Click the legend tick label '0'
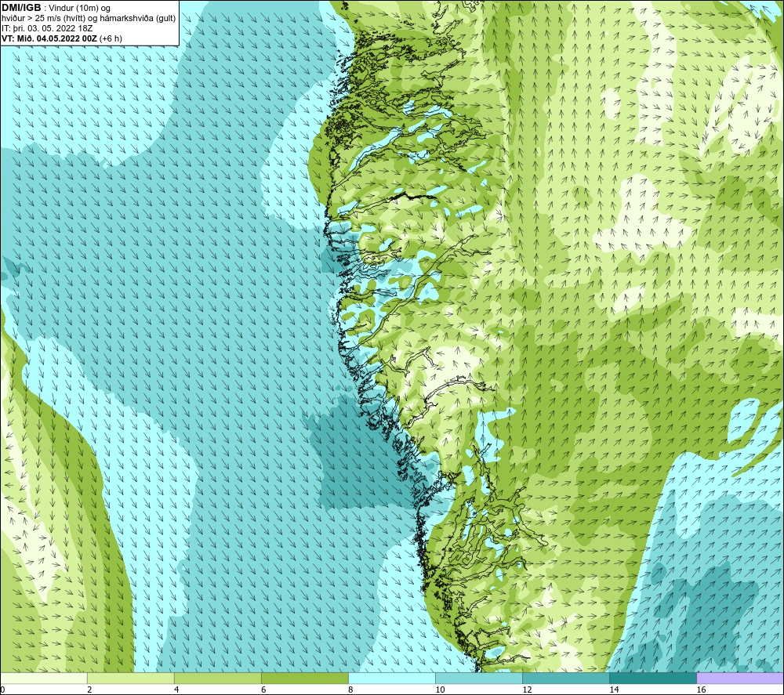 pyautogui.click(x=2, y=690)
